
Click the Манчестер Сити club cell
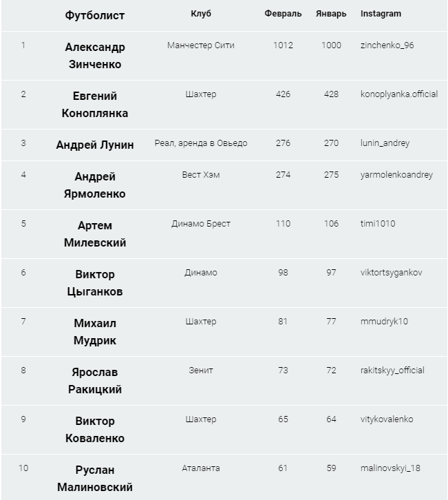click(x=201, y=45)
